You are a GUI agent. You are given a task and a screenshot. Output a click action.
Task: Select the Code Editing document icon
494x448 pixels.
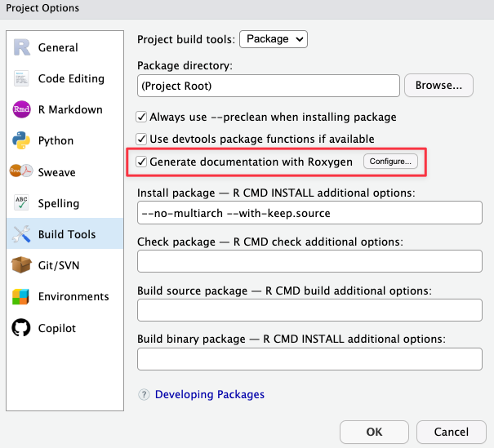click(21, 79)
